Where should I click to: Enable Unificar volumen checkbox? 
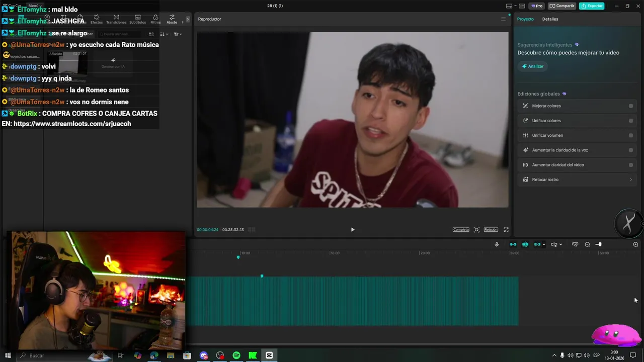[631, 135]
